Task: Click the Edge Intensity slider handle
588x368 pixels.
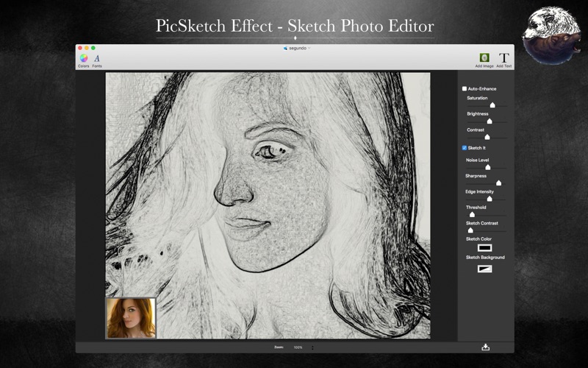Action: pos(490,199)
